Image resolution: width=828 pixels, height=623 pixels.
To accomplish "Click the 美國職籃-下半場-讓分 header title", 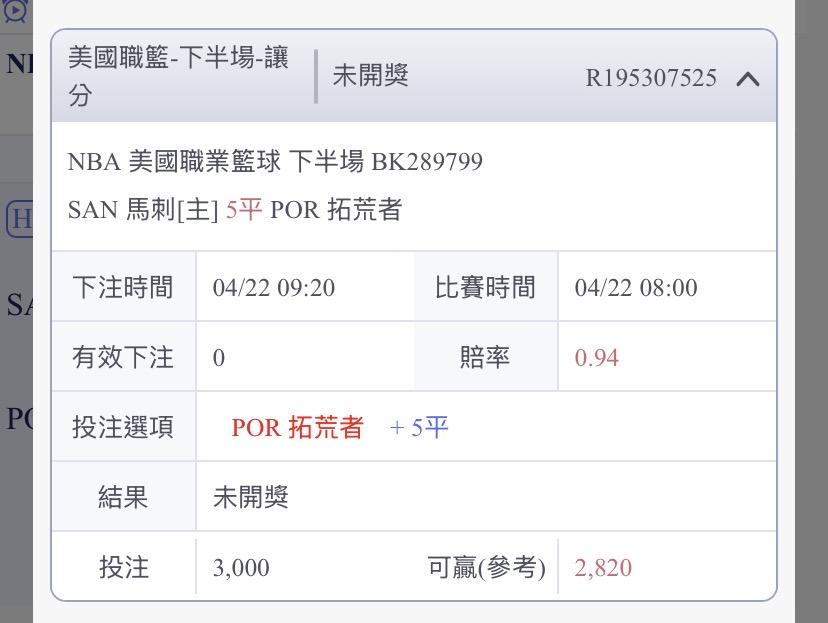I will (x=178, y=76).
